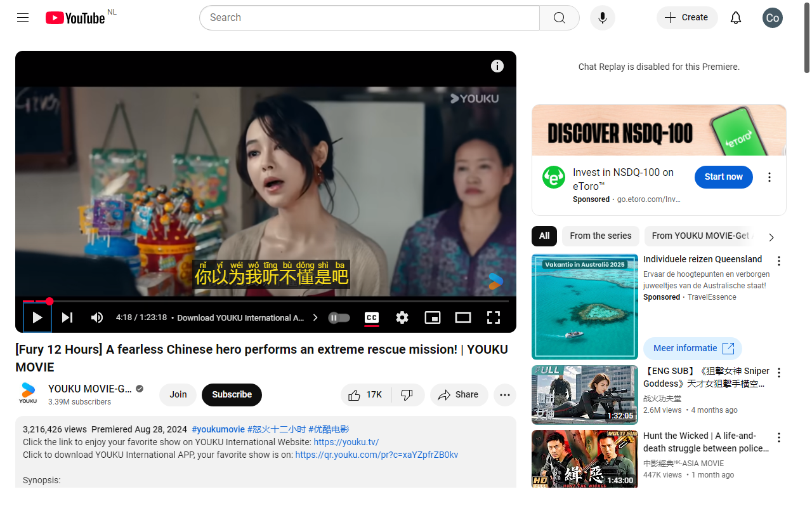Click the Synopsis: description line
This screenshot has height=508, width=812.
point(42,480)
